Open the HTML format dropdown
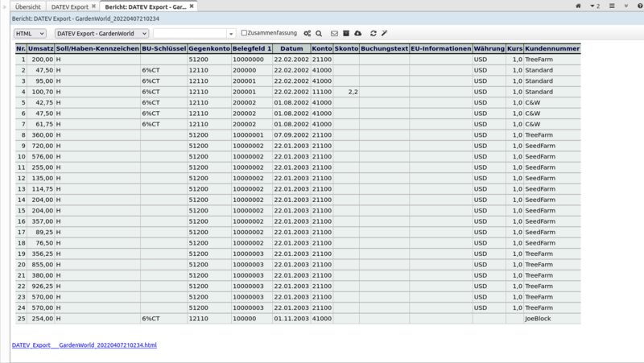The height and width of the screenshot is (363, 644). (30, 34)
